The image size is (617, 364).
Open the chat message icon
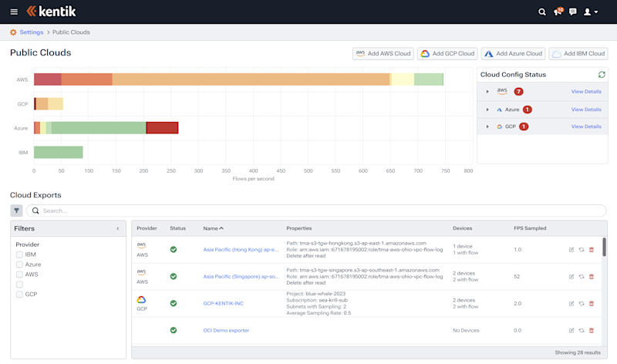click(572, 12)
